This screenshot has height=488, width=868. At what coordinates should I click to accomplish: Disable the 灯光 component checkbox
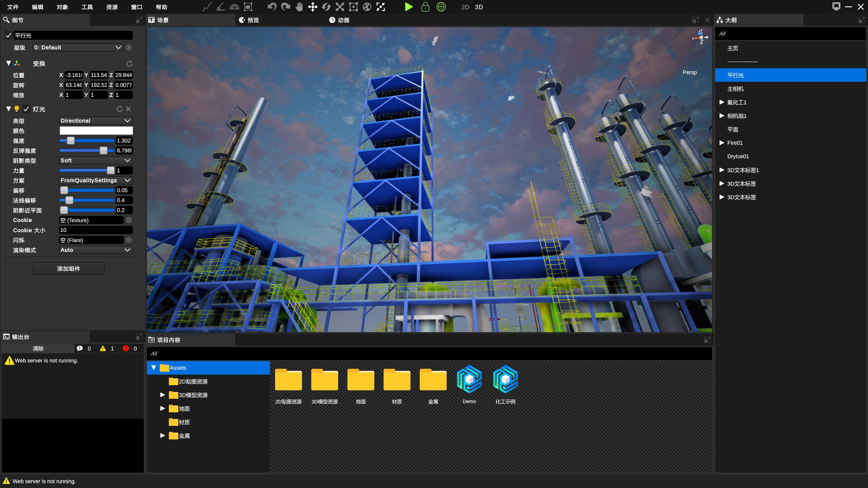26,109
